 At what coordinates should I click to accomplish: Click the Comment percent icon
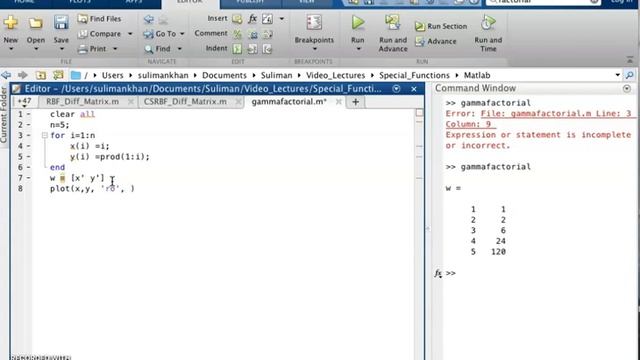coord(237,34)
